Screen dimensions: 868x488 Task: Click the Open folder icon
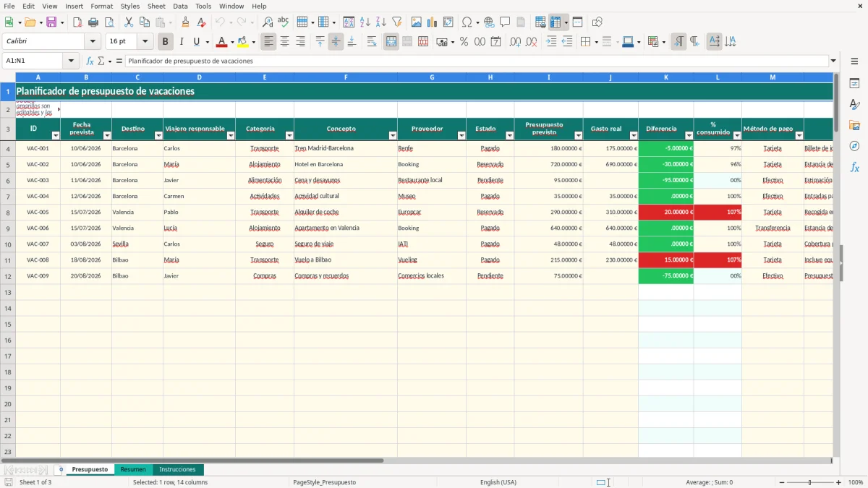pyautogui.click(x=29, y=22)
